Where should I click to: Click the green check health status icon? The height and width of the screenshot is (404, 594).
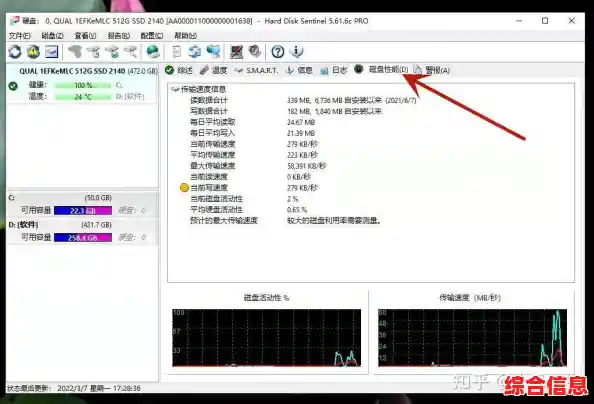(x=13, y=86)
